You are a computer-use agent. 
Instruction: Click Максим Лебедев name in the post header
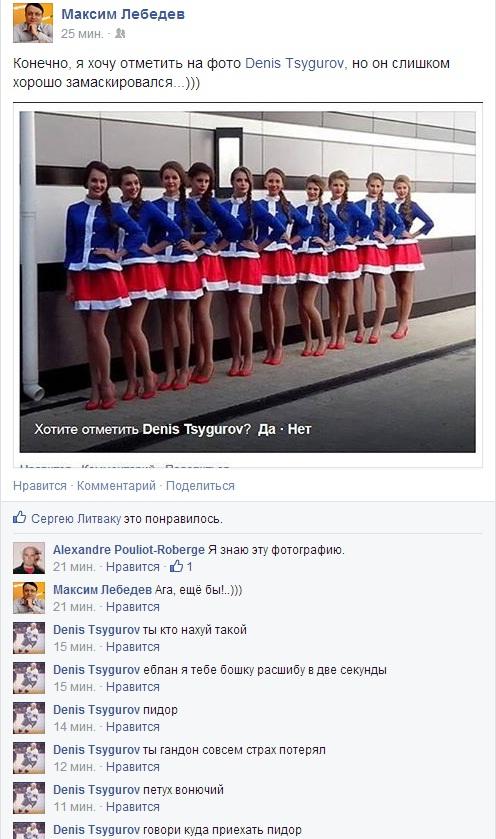click(x=123, y=14)
